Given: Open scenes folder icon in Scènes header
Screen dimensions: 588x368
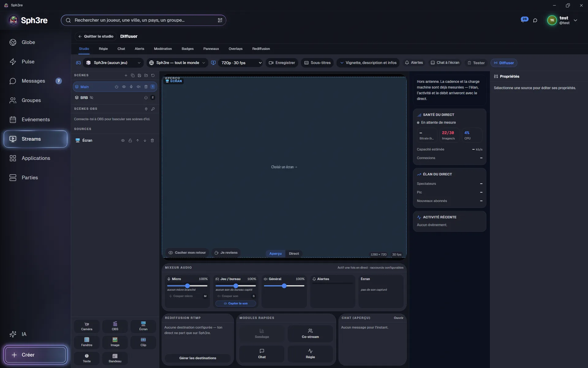Looking at the screenshot, I should tap(146, 75).
